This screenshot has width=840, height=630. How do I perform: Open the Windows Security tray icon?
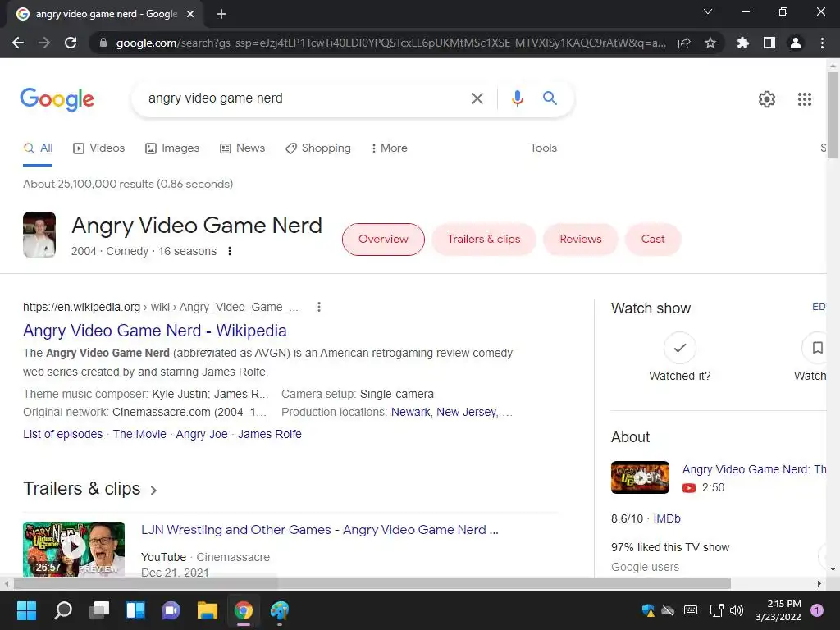648,610
